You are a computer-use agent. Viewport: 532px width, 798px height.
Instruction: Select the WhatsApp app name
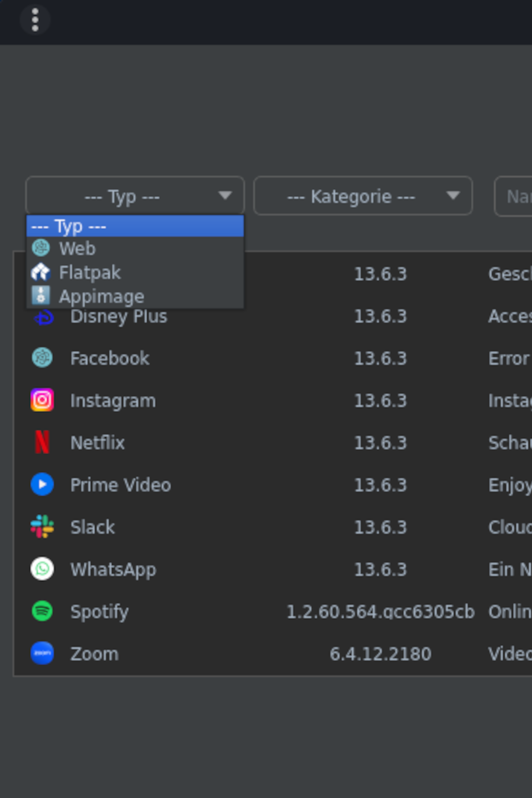(x=113, y=570)
